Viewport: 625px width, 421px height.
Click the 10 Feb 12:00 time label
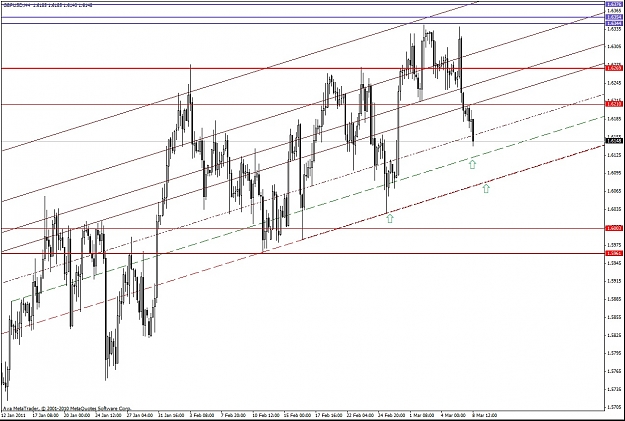tap(266, 415)
